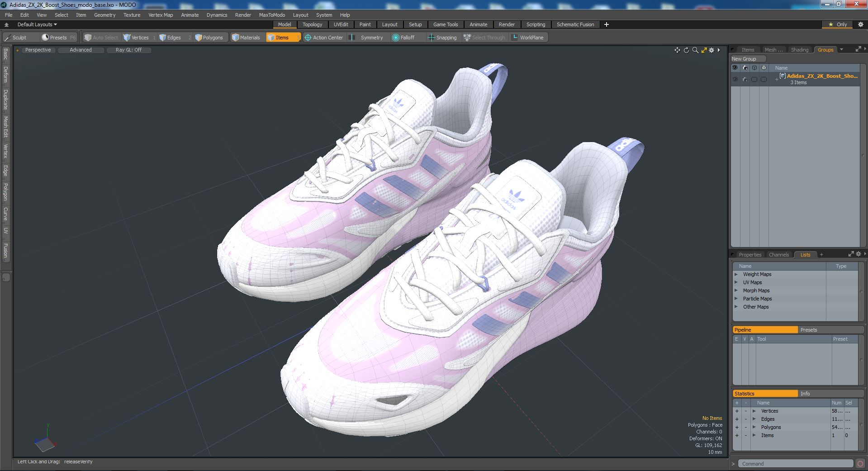Open the Deform vertical sidebar tab

5,75
